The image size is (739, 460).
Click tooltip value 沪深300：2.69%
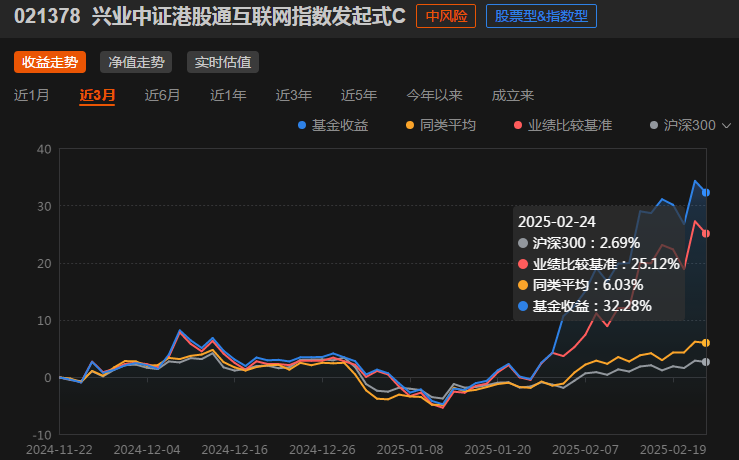click(x=579, y=243)
